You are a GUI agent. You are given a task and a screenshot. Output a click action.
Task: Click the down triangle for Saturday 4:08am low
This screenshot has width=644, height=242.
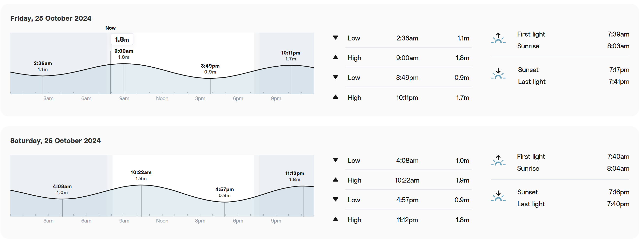coord(336,160)
